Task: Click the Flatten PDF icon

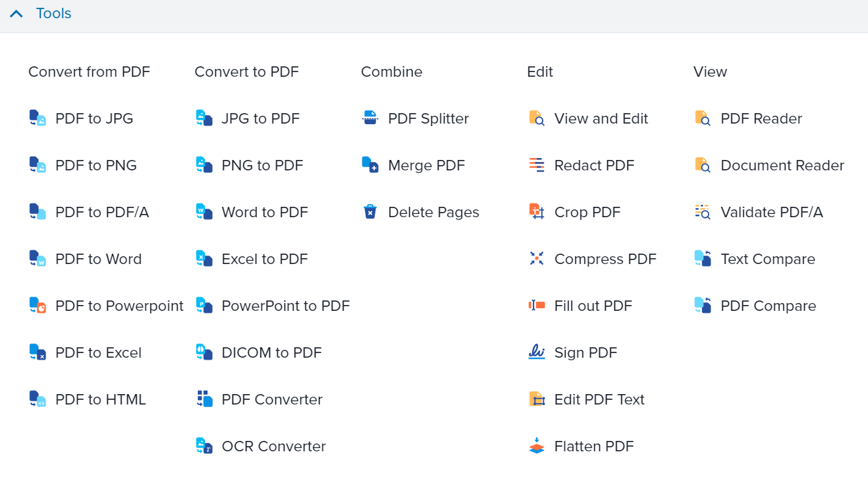Action: pyautogui.click(x=537, y=446)
